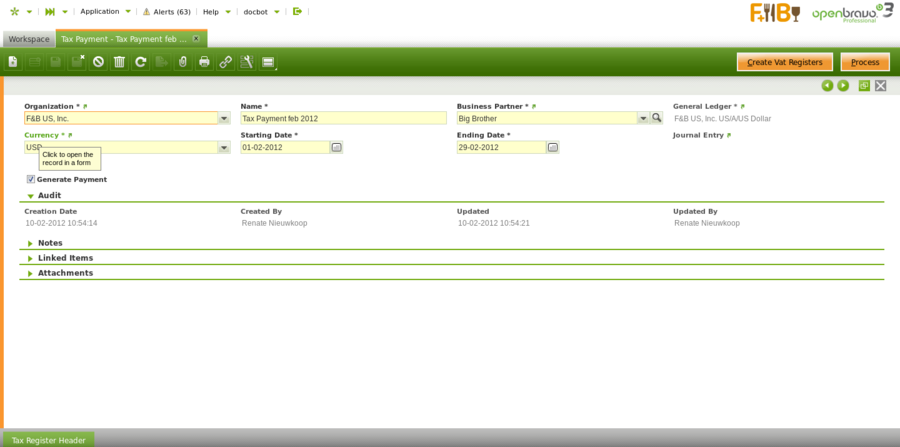
Task: Open Business Partner search magnifier
Action: (657, 118)
